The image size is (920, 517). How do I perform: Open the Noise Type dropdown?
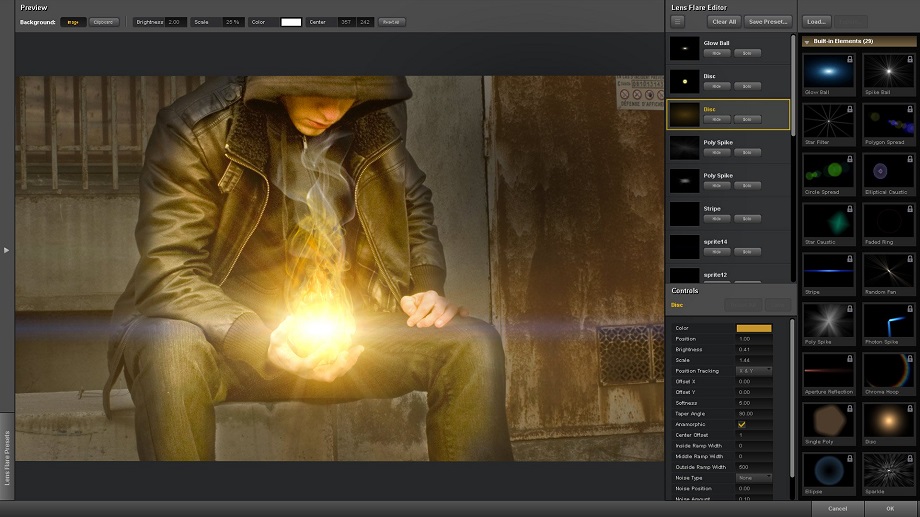[x=754, y=477]
